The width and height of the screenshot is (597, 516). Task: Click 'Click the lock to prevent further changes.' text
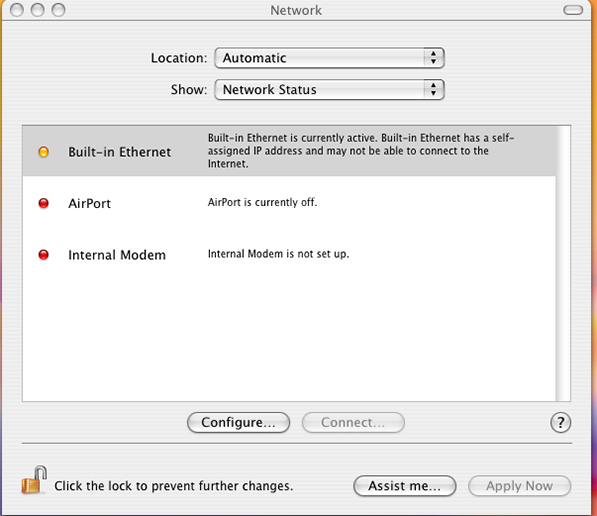(x=174, y=486)
